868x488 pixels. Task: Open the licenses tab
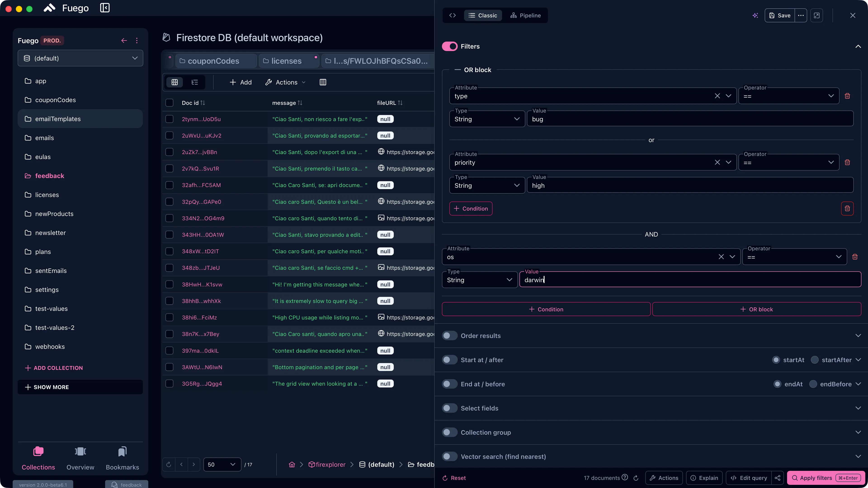click(288, 61)
